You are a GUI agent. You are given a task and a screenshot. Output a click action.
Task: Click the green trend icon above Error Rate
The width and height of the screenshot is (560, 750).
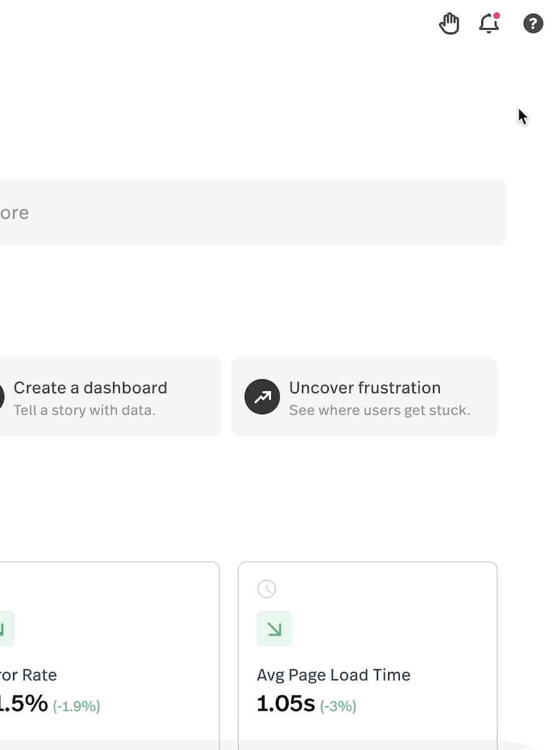(x=5, y=629)
